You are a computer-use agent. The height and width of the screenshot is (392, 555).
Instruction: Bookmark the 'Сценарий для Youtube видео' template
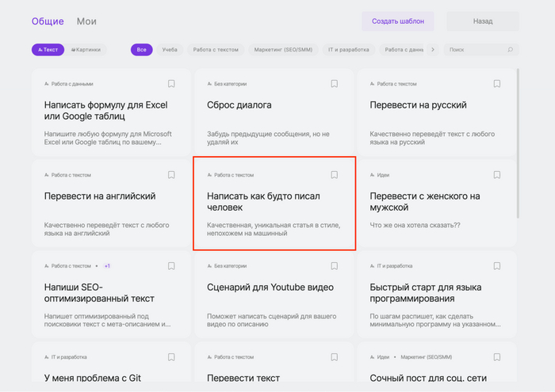click(x=334, y=266)
